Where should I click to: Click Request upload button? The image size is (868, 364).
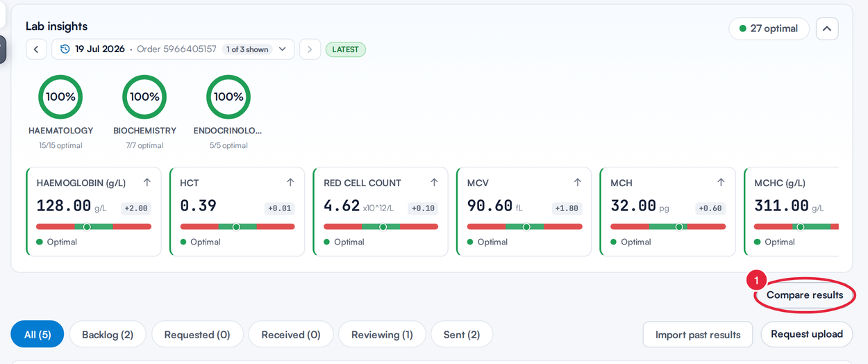(807, 334)
